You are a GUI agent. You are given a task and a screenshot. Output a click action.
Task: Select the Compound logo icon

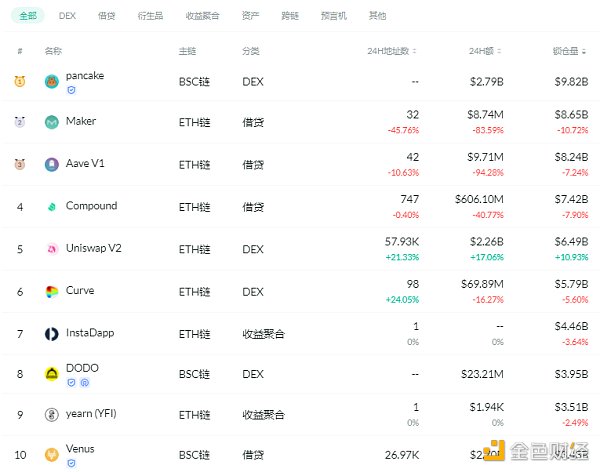point(52,207)
